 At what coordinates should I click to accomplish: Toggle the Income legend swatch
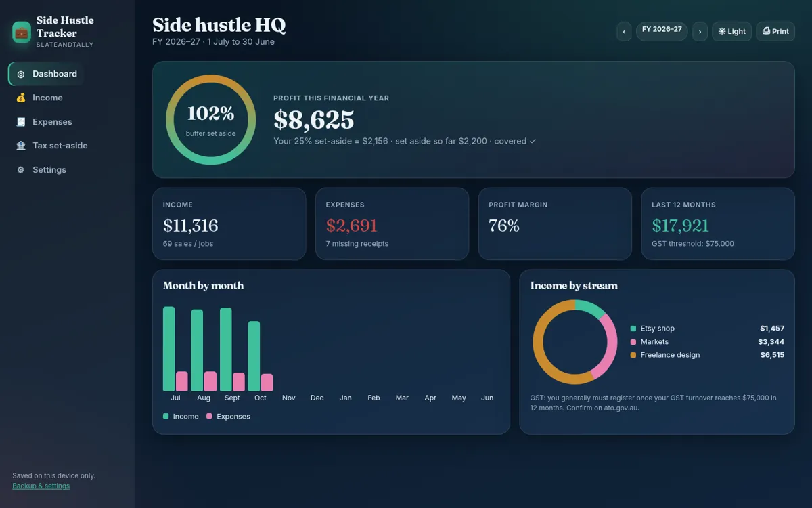[x=166, y=417]
